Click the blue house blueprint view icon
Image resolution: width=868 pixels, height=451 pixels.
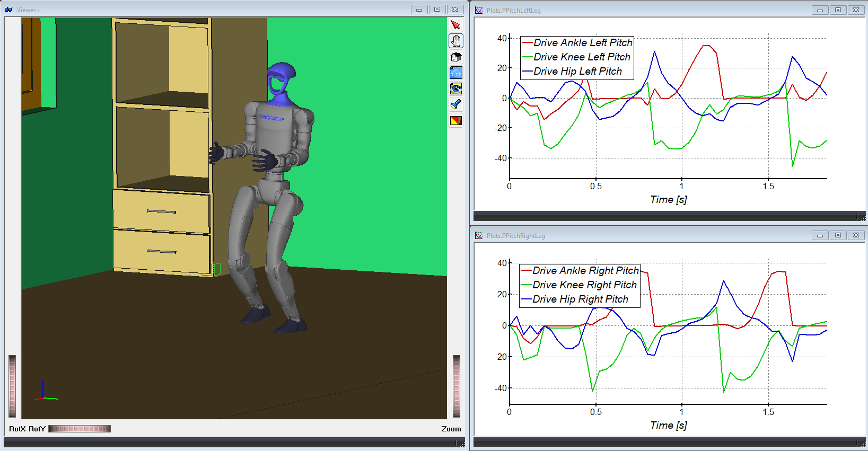pyautogui.click(x=455, y=73)
